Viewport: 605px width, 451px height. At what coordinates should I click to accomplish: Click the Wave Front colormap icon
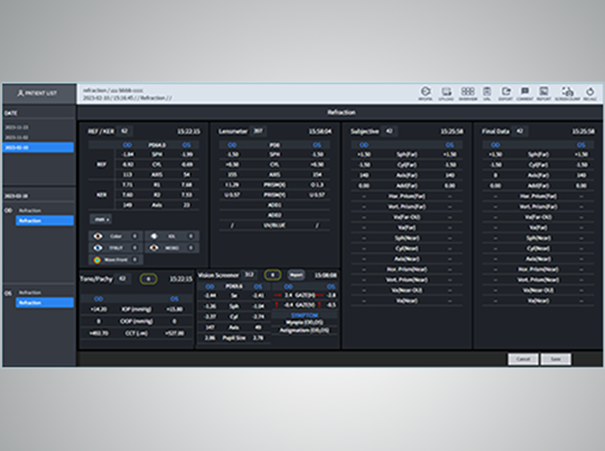pyautogui.click(x=97, y=260)
